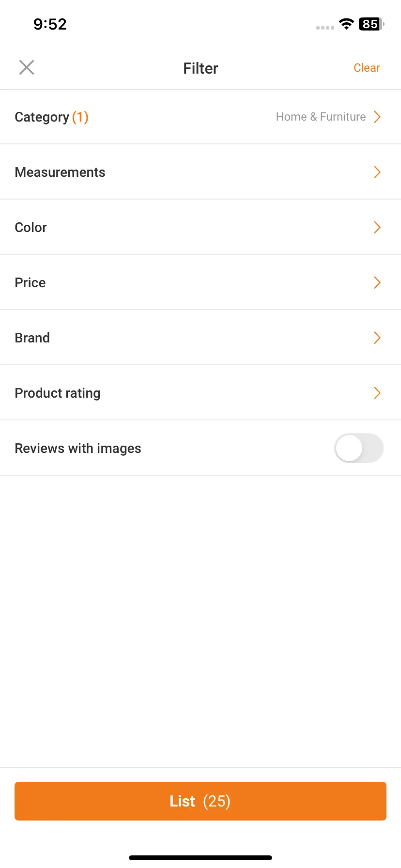Click the Price row chevron icon

377,282
